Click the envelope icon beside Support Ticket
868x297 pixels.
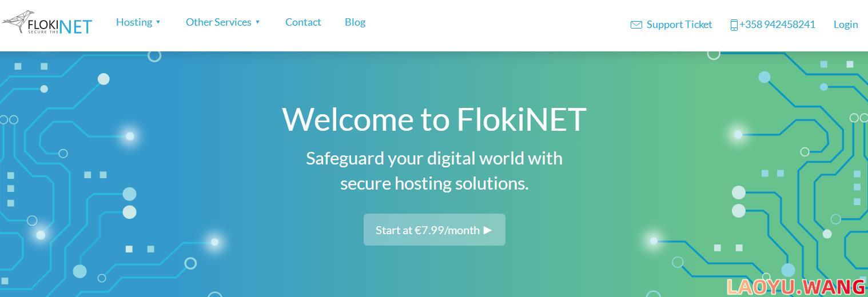pyautogui.click(x=636, y=25)
